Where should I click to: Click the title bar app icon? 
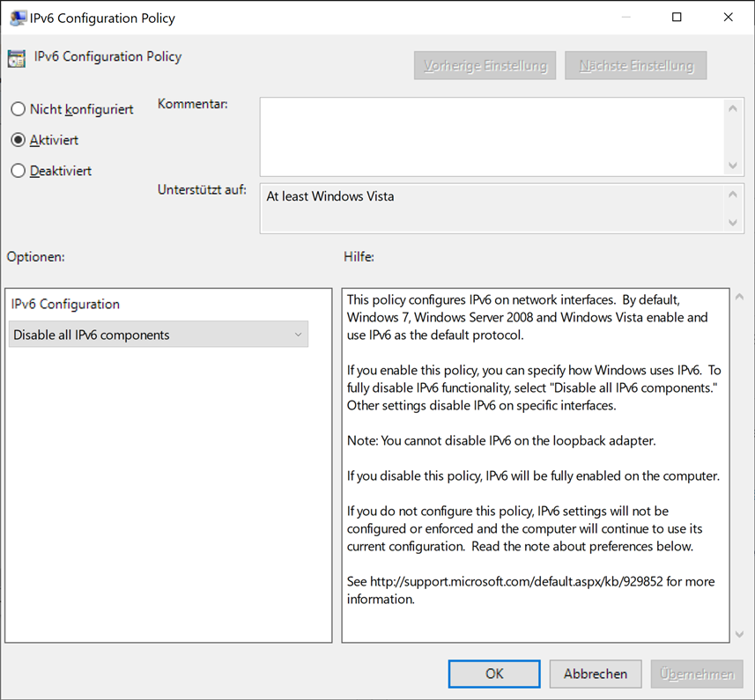[17, 18]
